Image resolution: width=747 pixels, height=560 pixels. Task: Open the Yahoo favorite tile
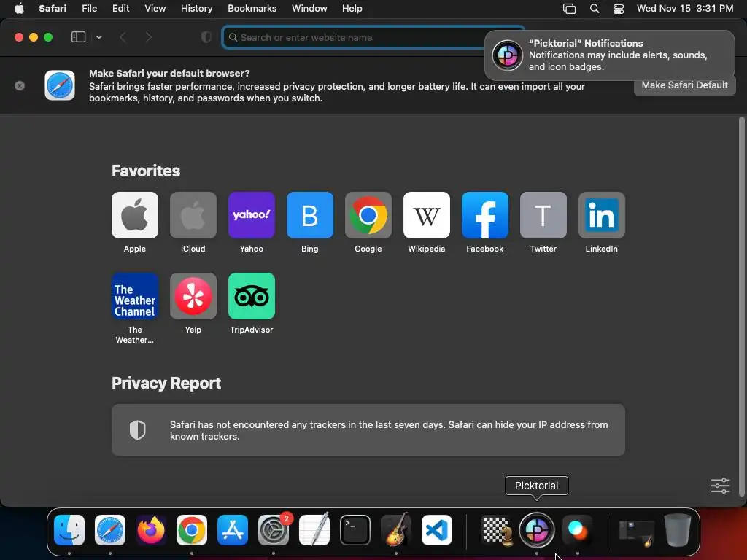coord(252,215)
